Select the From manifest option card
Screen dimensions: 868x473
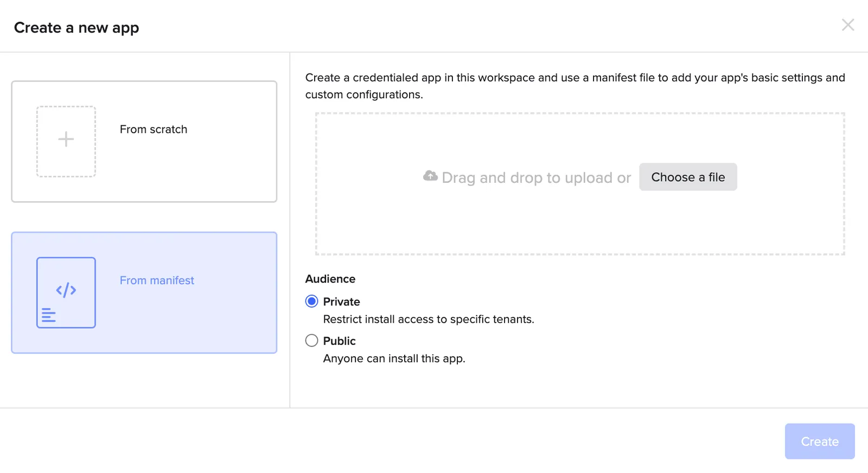tap(144, 293)
